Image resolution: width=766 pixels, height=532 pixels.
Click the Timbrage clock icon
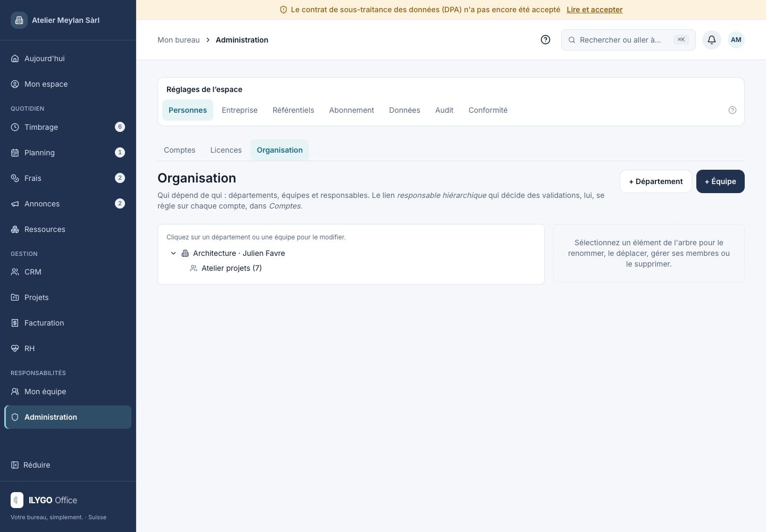coord(15,127)
